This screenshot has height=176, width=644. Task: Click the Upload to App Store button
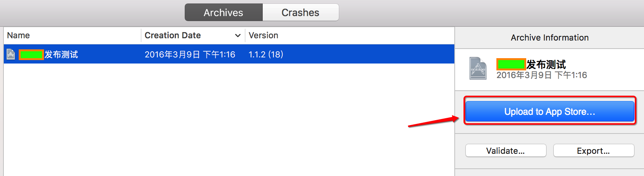click(550, 111)
